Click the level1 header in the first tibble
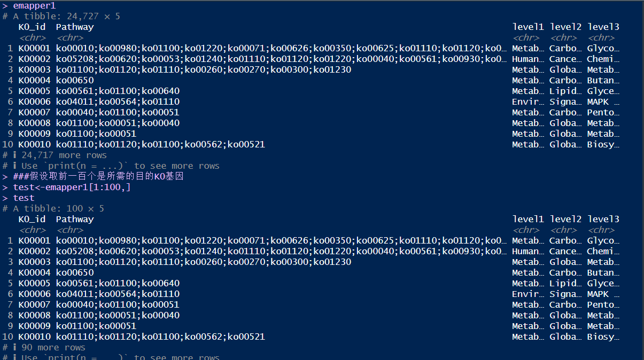The image size is (644, 360). (527, 27)
